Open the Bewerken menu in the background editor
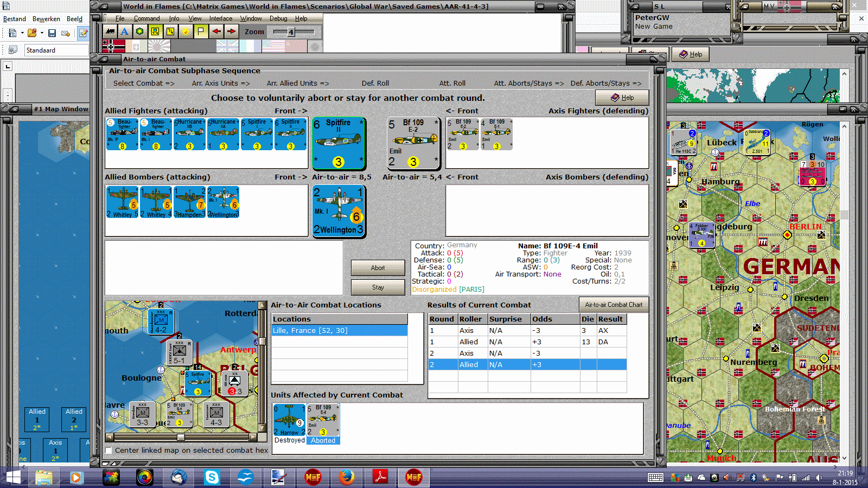 click(46, 19)
